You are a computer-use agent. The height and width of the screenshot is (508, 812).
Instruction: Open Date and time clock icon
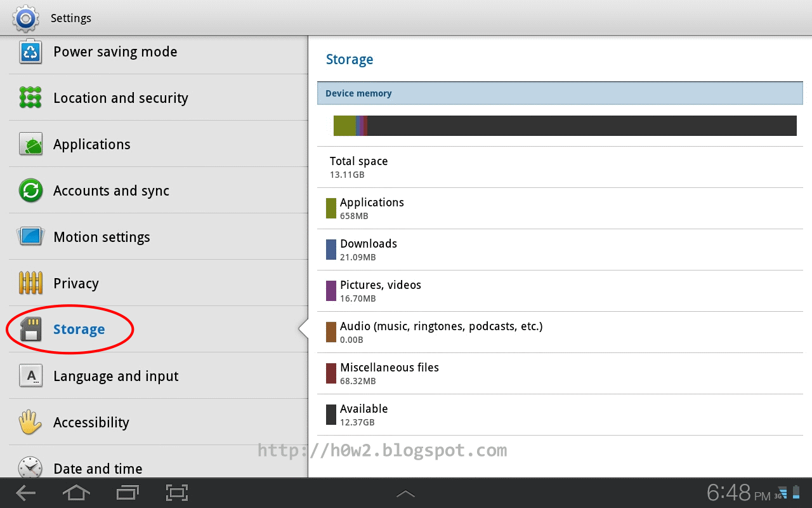tap(30, 468)
